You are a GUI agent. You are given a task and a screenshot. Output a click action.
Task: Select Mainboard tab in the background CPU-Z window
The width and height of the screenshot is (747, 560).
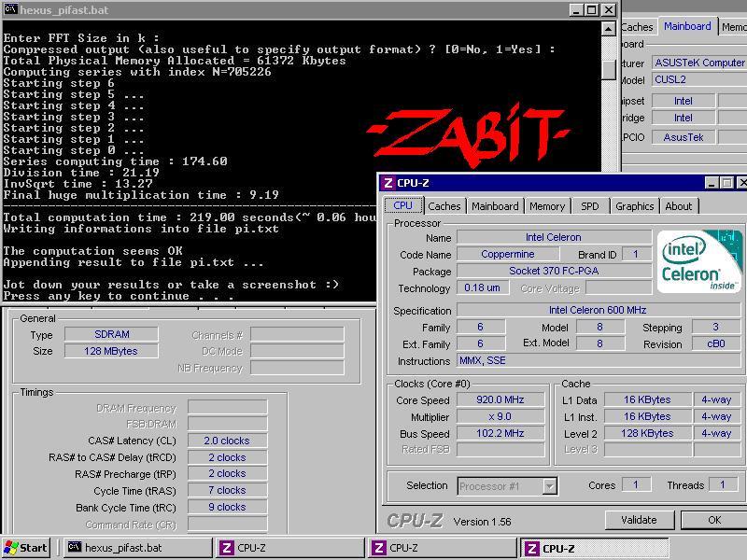tap(687, 26)
